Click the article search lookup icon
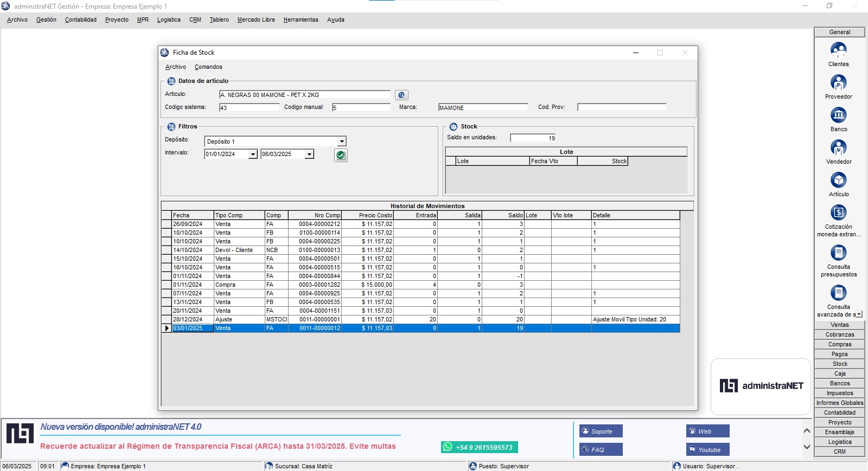The image size is (868, 471). [x=401, y=95]
